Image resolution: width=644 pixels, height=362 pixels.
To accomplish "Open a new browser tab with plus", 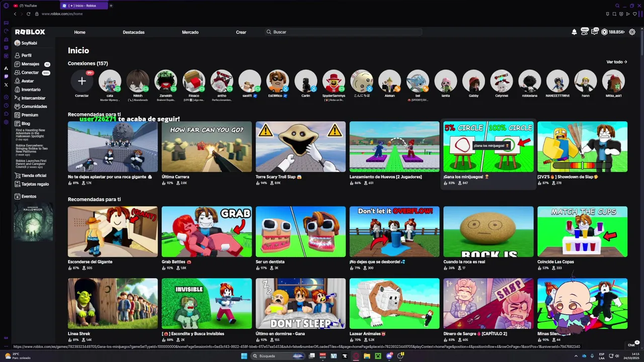I will click(111, 6).
